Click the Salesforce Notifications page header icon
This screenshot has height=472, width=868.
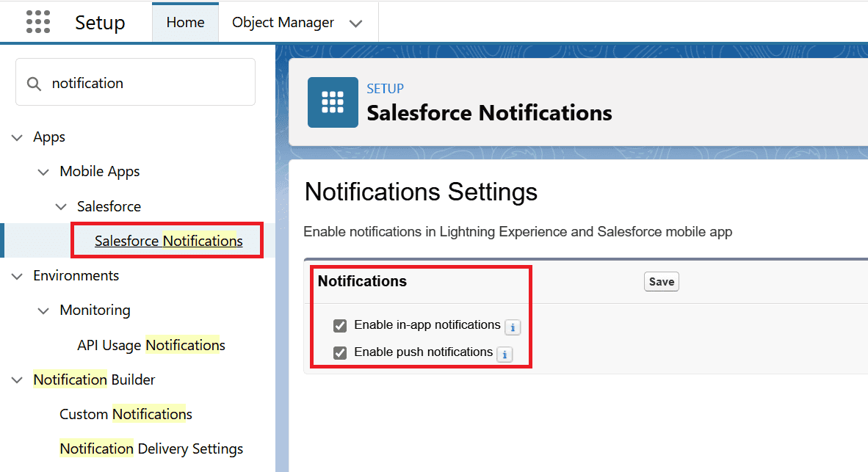[x=333, y=102]
